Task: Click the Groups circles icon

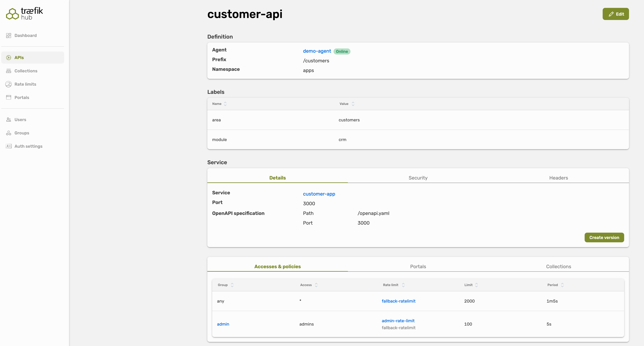Action: click(8, 133)
